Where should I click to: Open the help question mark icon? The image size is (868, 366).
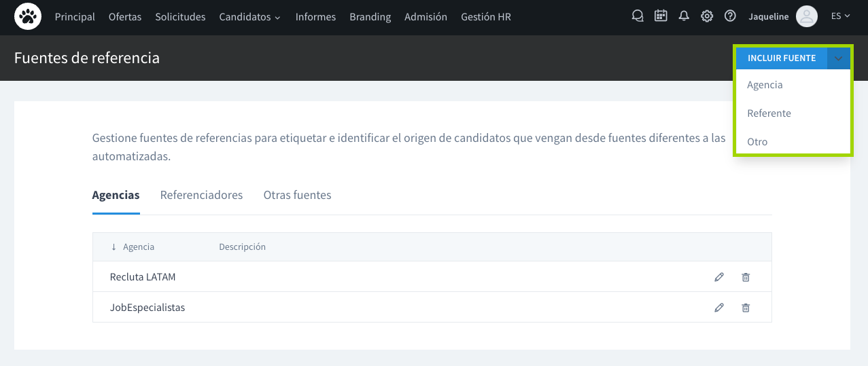[x=730, y=16]
